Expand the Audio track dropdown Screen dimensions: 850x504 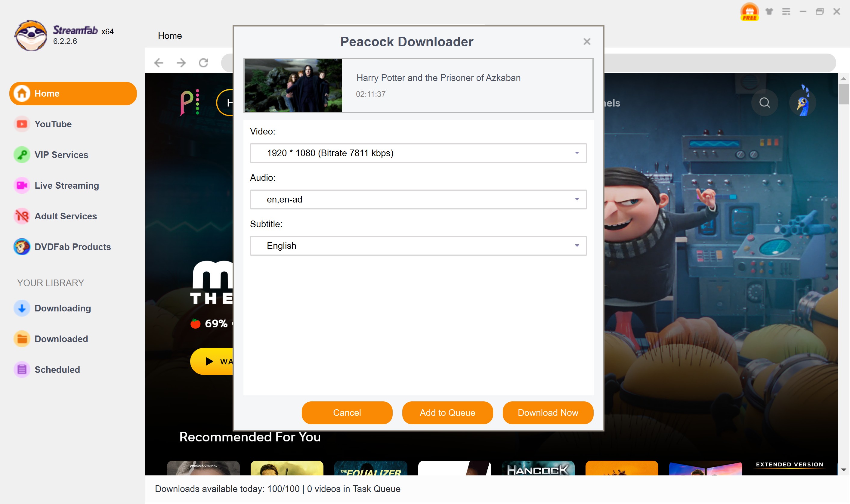point(418,199)
